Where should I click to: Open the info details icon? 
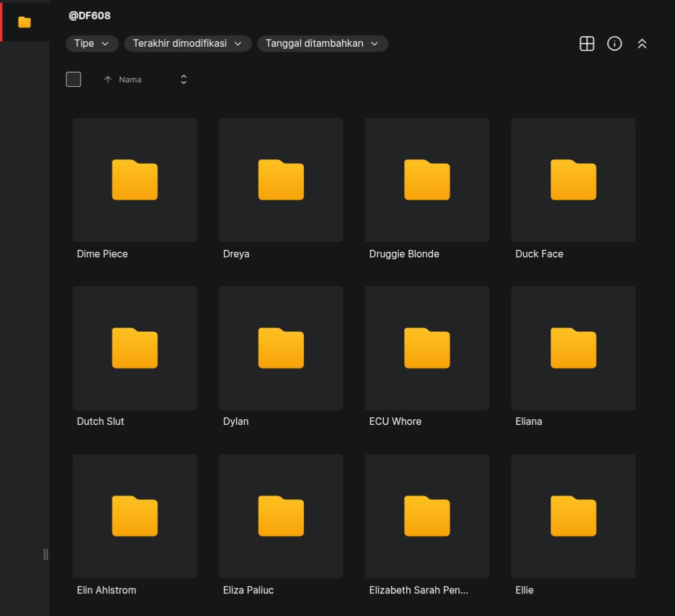point(614,44)
